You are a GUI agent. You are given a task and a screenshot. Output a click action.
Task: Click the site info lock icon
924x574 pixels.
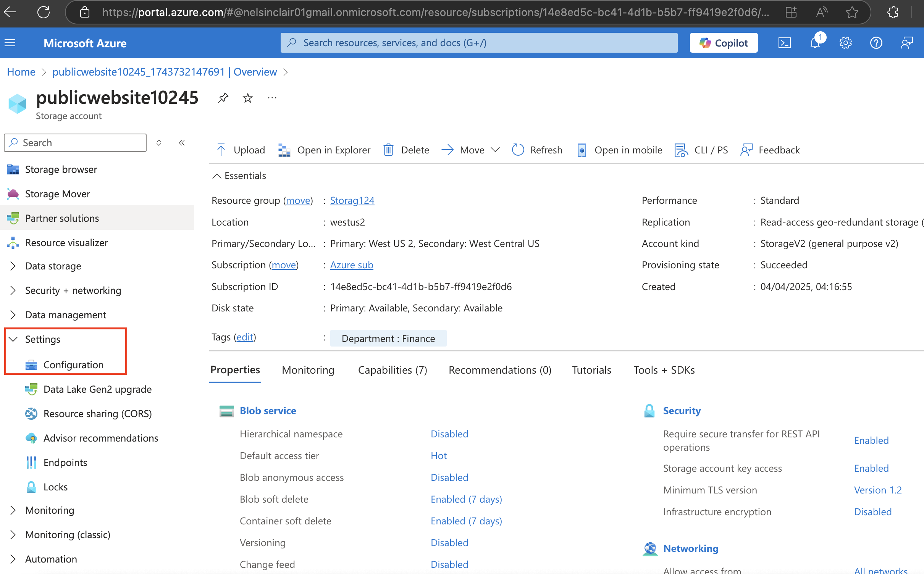point(84,12)
